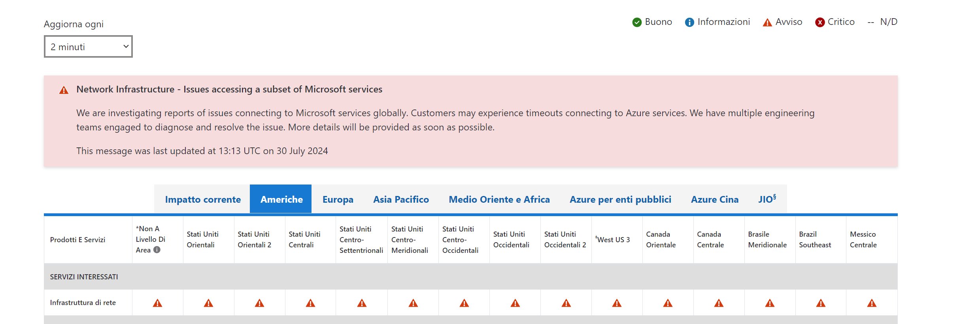Click the warning icon under Brazil Southeast

[821, 303]
